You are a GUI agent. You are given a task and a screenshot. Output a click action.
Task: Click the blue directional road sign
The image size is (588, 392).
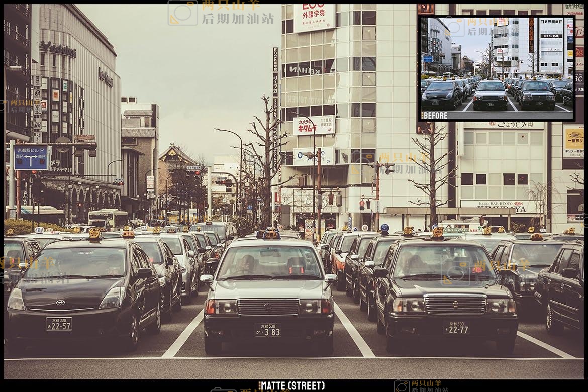tap(31, 158)
